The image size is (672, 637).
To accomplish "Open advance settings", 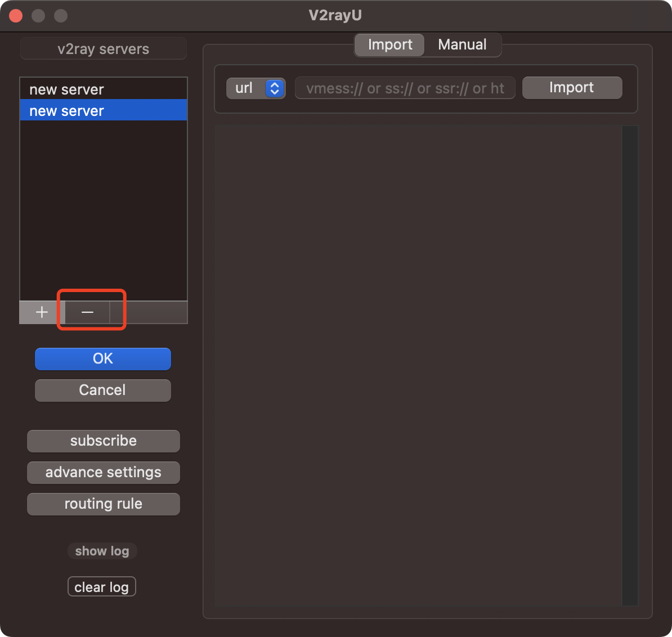I will point(104,473).
